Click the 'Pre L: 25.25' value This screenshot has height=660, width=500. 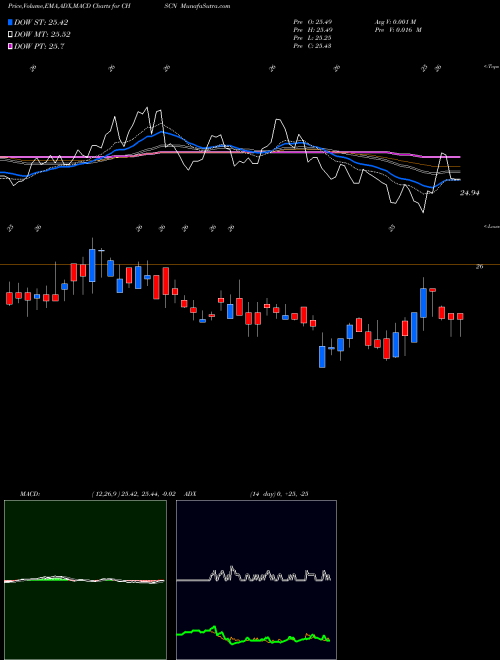(x=312, y=38)
